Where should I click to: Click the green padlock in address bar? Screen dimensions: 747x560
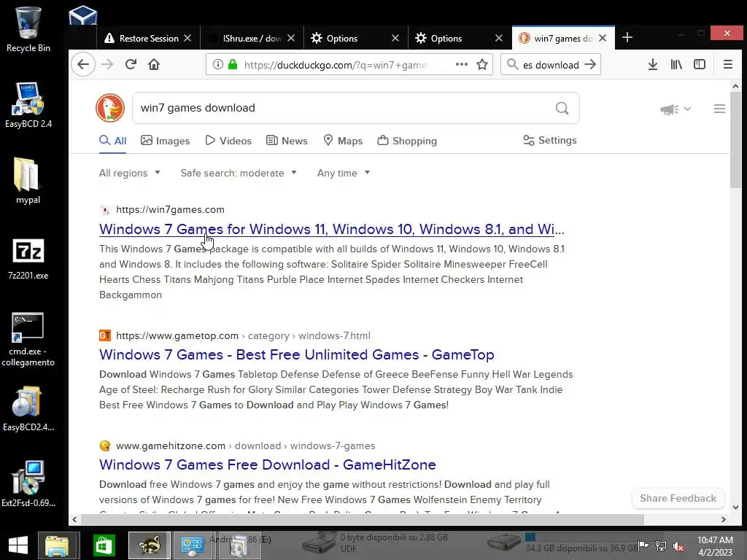pyautogui.click(x=233, y=64)
